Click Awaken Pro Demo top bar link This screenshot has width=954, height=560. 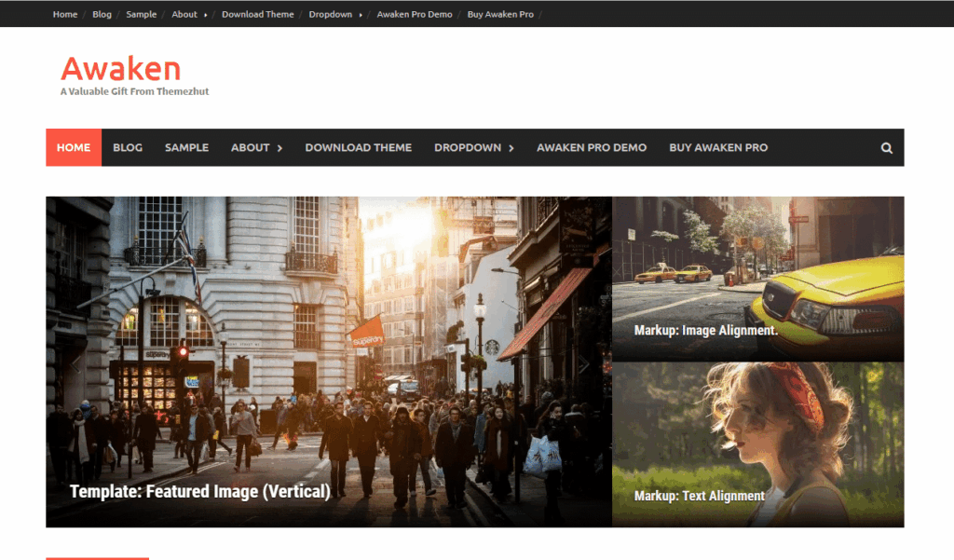point(415,14)
